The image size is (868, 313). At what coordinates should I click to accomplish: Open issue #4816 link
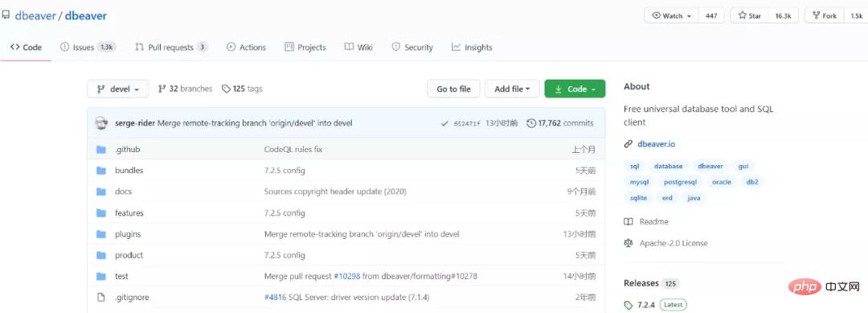pos(275,297)
